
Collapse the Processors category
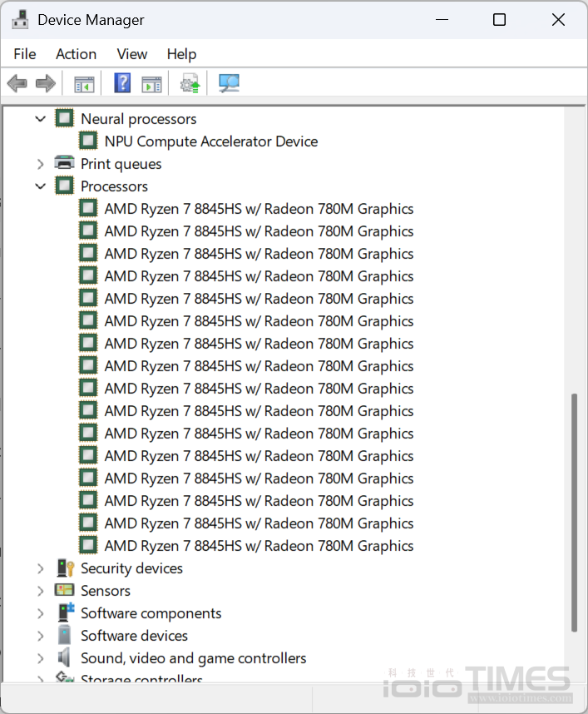(40, 186)
